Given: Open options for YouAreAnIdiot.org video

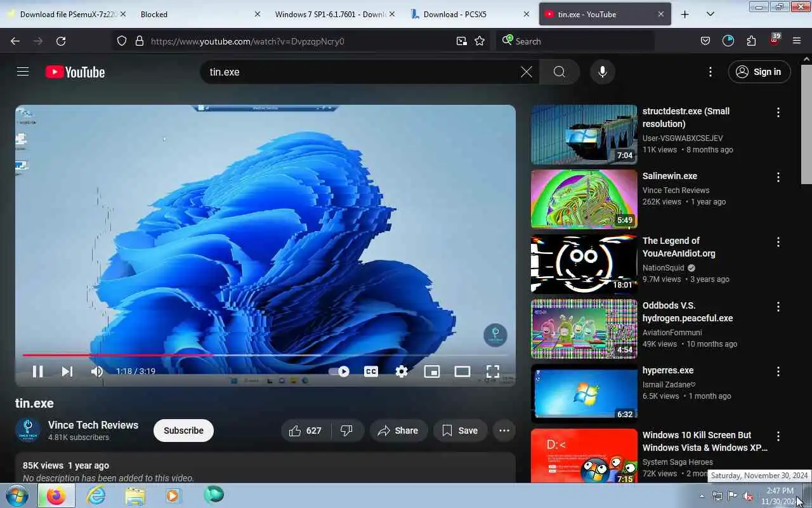Looking at the screenshot, I should pyautogui.click(x=778, y=242).
